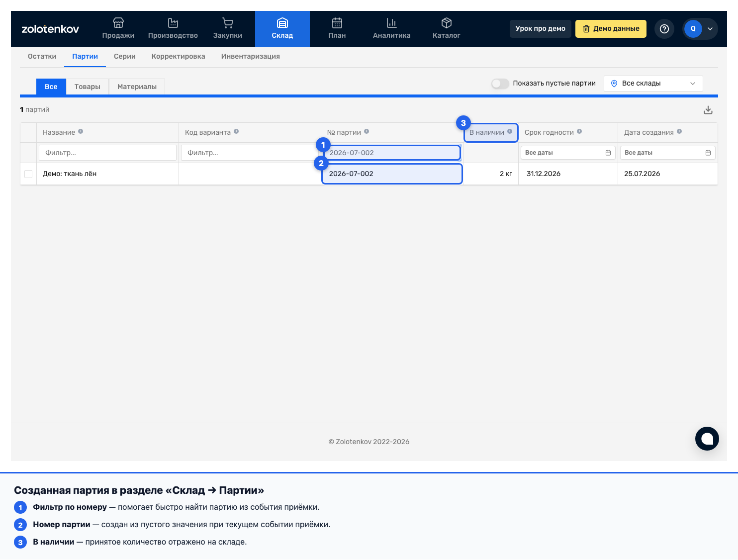Select the Склад warehouse section
The width and height of the screenshot is (738, 560).
click(x=282, y=29)
